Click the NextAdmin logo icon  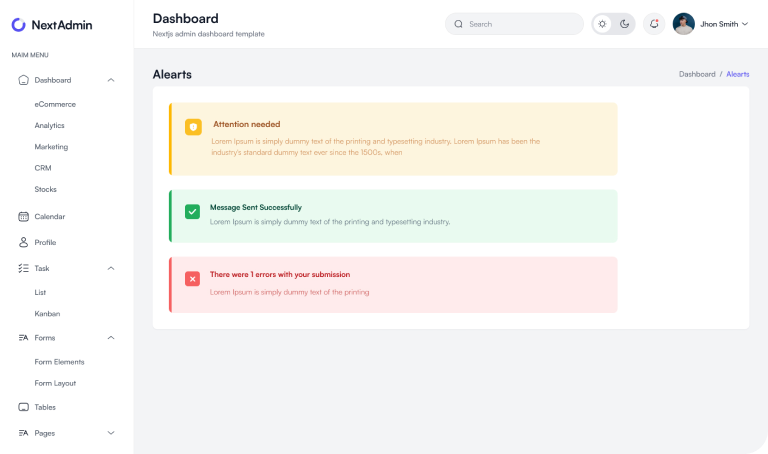pos(19,24)
